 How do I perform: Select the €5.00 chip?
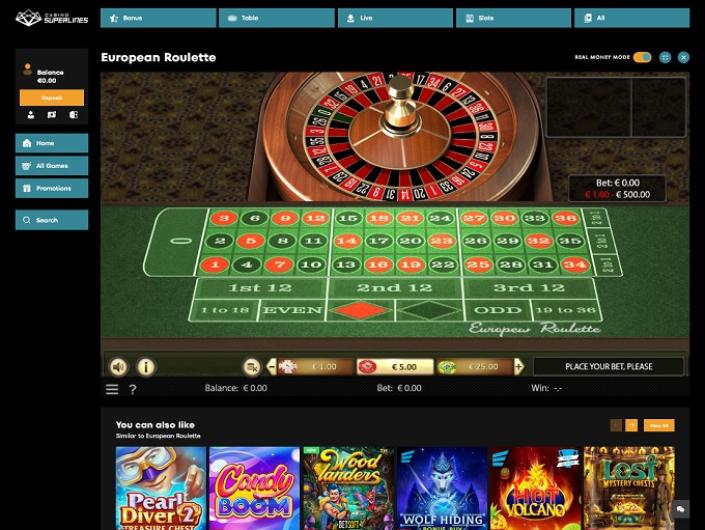click(x=395, y=367)
